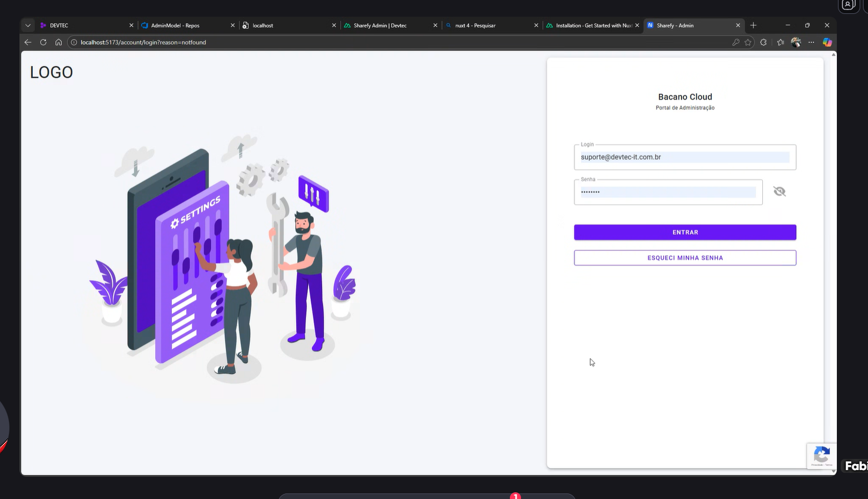The width and height of the screenshot is (868, 499).
Task: Open the Copilot sidebar
Action: 827,42
